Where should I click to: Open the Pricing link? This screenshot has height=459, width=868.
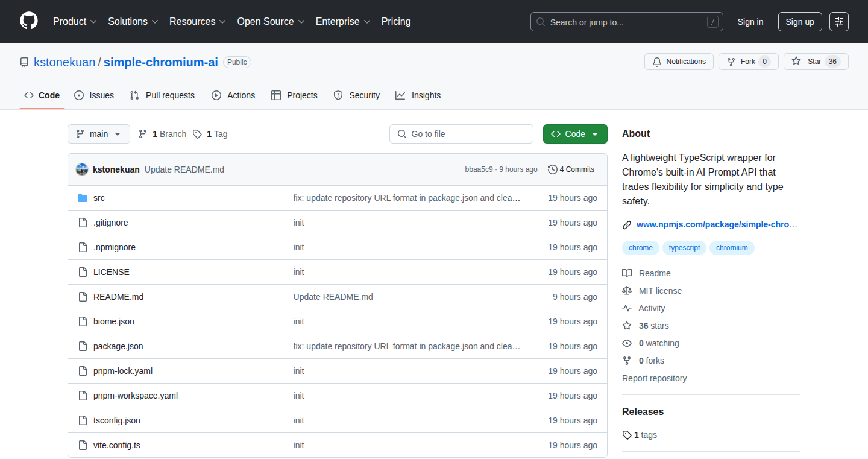(396, 22)
